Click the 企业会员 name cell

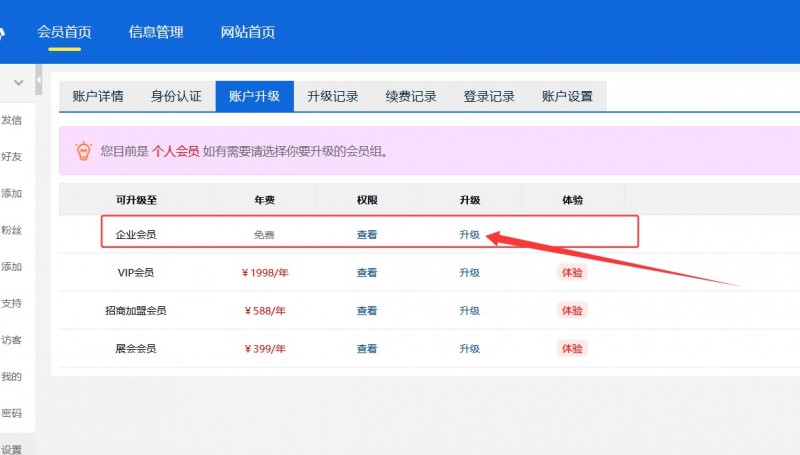coord(136,235)
